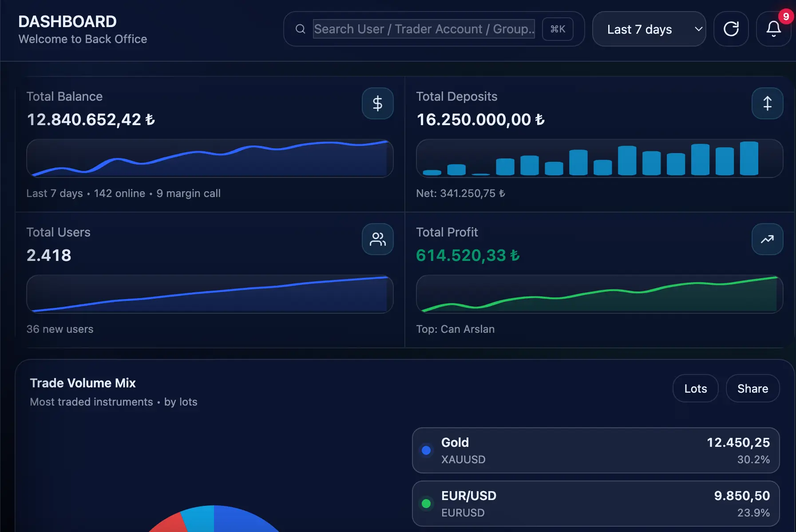Click the Total Balance sparkline chart

tap(210, 158)
